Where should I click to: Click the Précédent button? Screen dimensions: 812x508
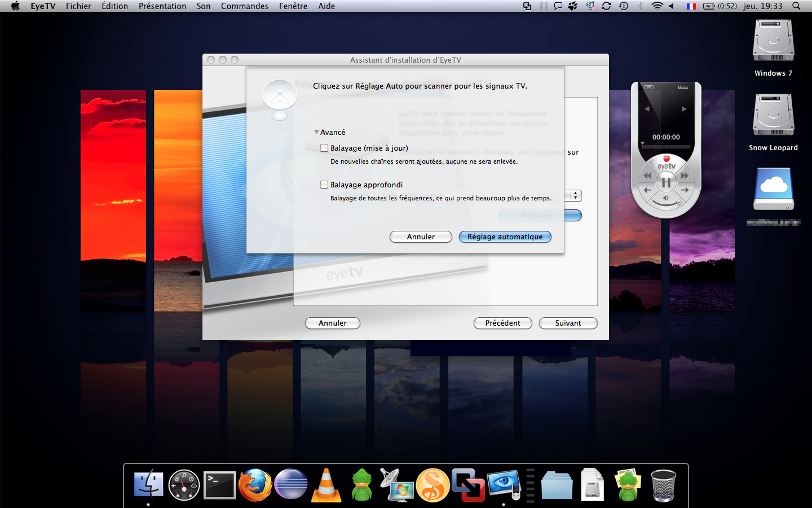pyautogui.click(x=503, y=323)
